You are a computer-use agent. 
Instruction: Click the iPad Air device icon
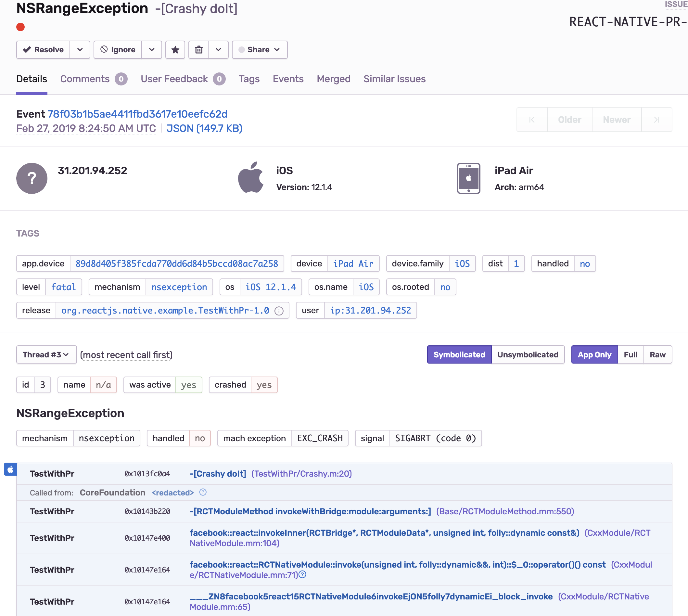pyautogui.click(x=468, y=178)
